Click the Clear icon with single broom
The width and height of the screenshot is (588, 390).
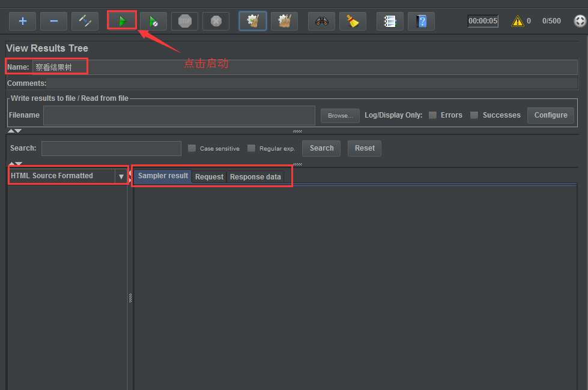253,21
